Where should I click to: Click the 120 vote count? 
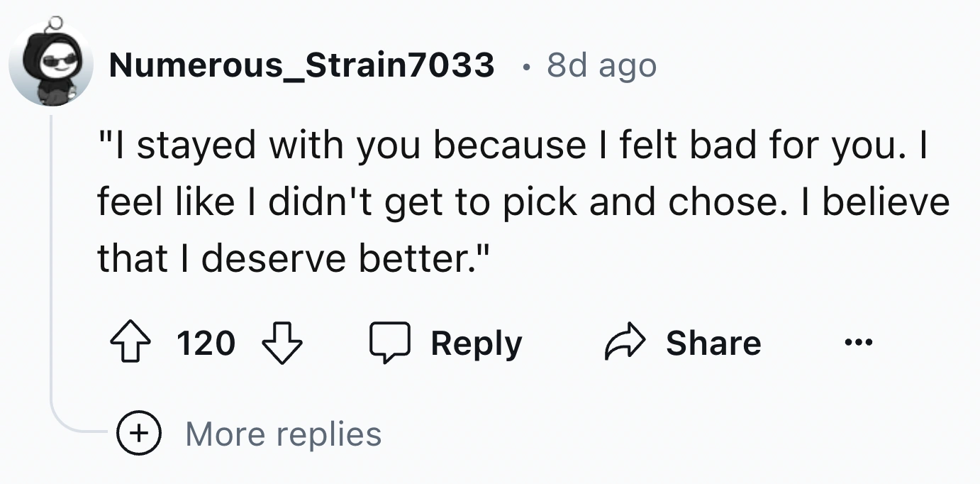pyautogui.click(x=206, y=343)
